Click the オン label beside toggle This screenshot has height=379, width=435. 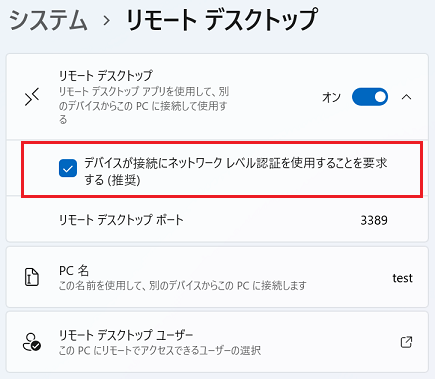click(331, 97)
